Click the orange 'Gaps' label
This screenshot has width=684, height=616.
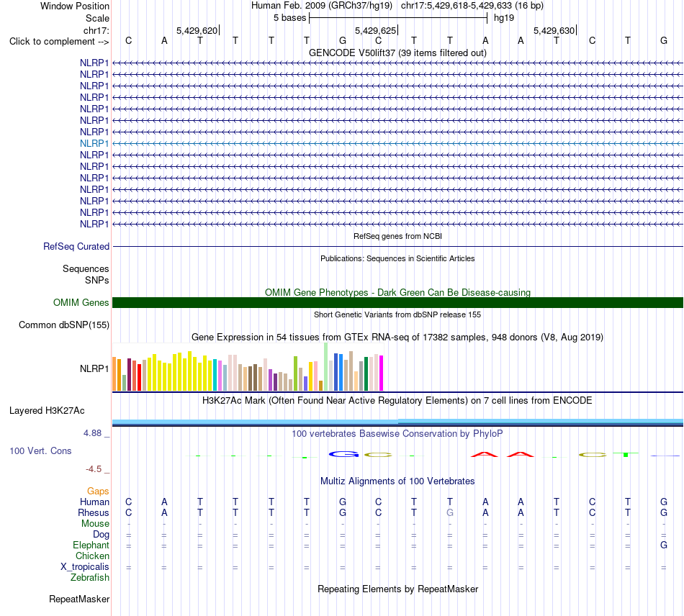(x=98, y=492)
